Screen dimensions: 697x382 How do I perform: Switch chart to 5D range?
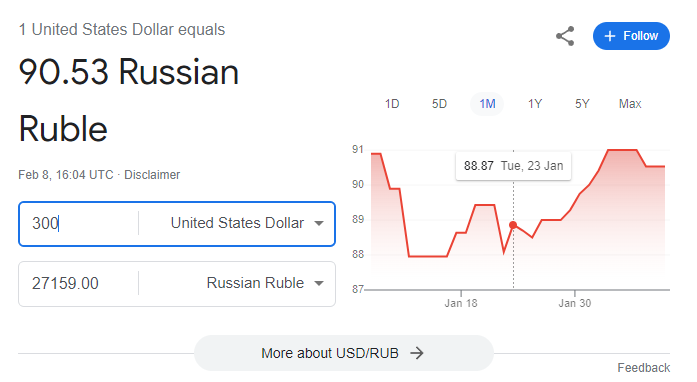coord(439,104)
